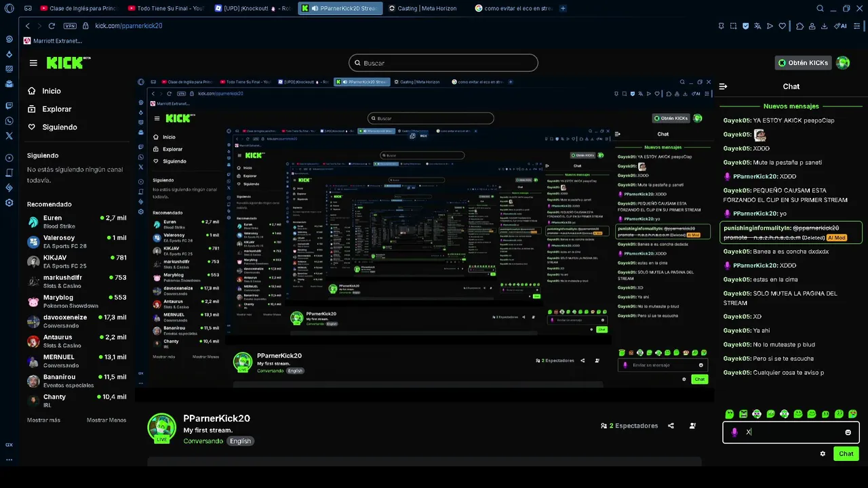This screenshot has width=868, height=488.
Task: Click the 2 Espectadores viewer count
Action: tap(629, 426)
